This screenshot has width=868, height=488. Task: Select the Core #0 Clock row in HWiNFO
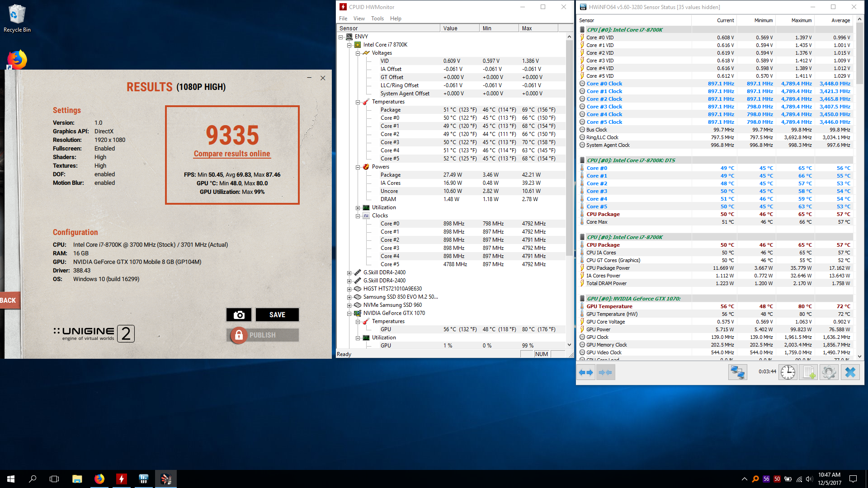[x=716, y=84]
